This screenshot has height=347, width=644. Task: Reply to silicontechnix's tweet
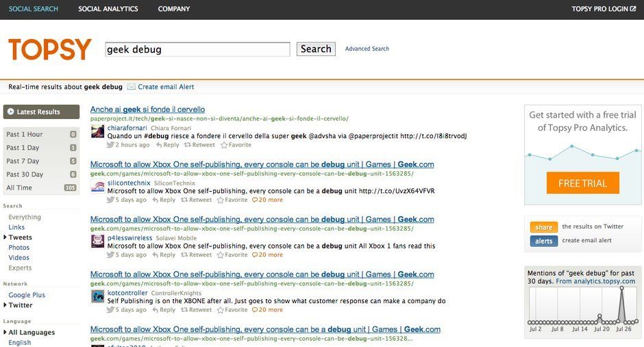(x=164, y=200)
